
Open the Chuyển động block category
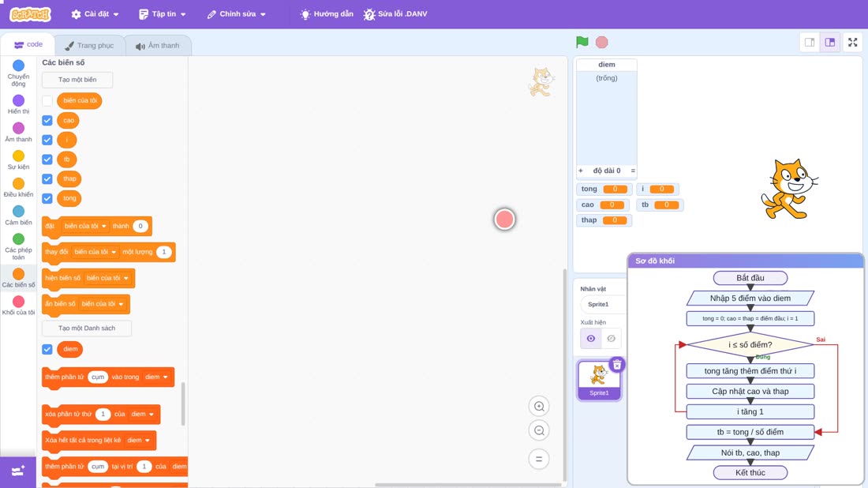coord(18,73)
